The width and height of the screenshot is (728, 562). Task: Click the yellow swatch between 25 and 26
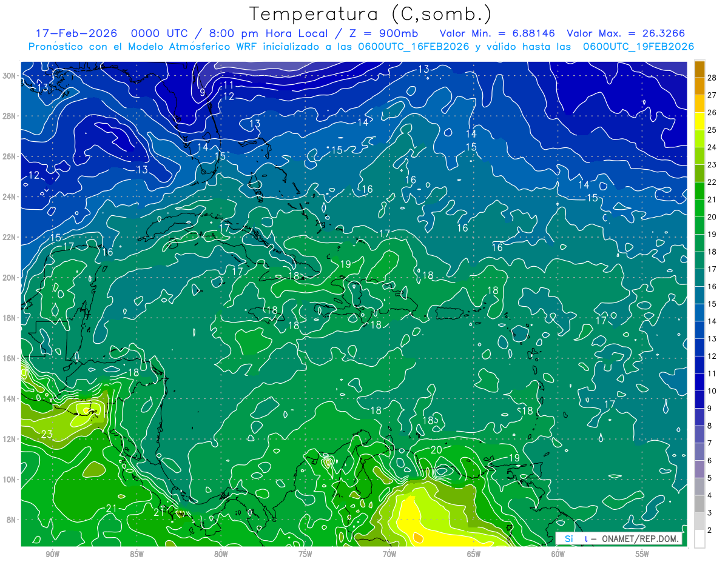(699, 121)
